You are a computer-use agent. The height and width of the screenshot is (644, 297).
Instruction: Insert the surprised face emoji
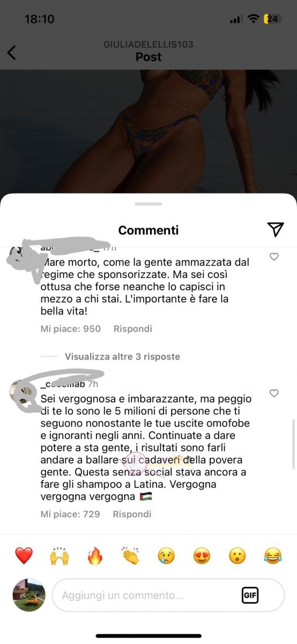(237, 555)
